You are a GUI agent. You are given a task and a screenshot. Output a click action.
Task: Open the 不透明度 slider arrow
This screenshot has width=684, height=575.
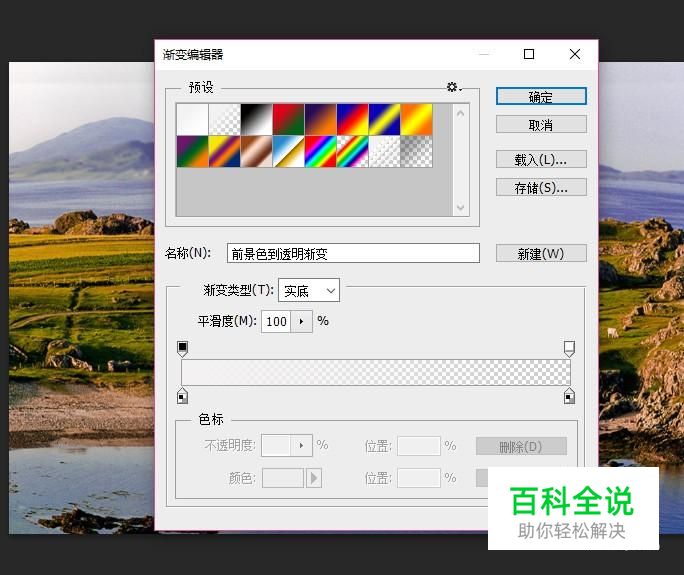pyautogui.click(x=301, y=445)
